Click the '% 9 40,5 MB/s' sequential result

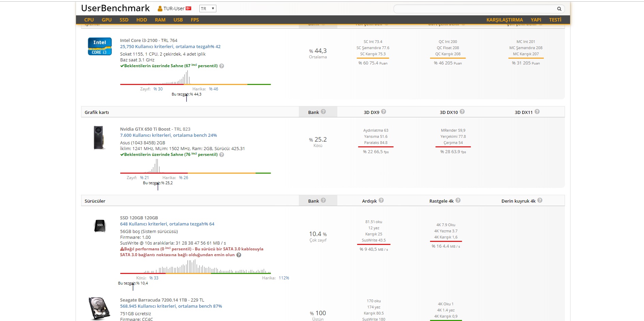[373, 249]
